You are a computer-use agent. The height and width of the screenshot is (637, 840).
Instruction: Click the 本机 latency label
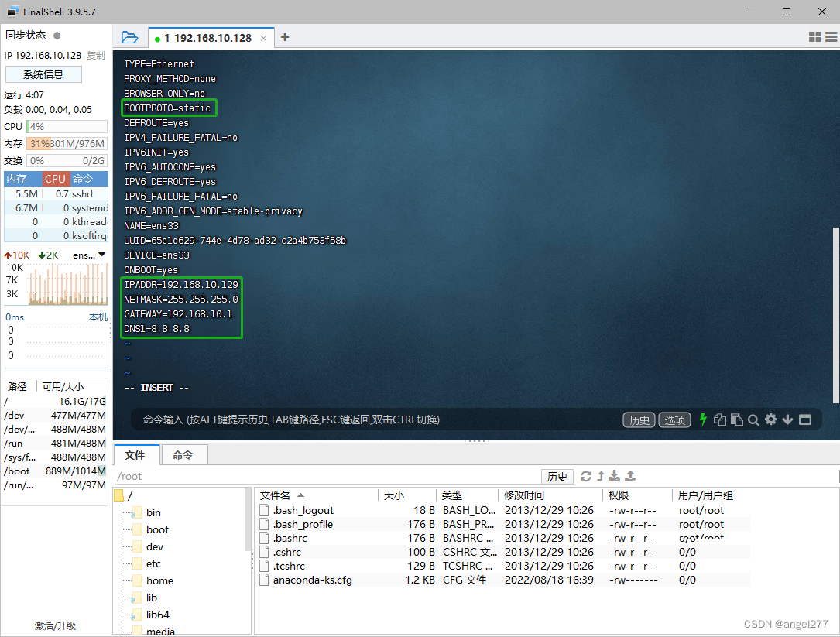click(x=98, y=317)
